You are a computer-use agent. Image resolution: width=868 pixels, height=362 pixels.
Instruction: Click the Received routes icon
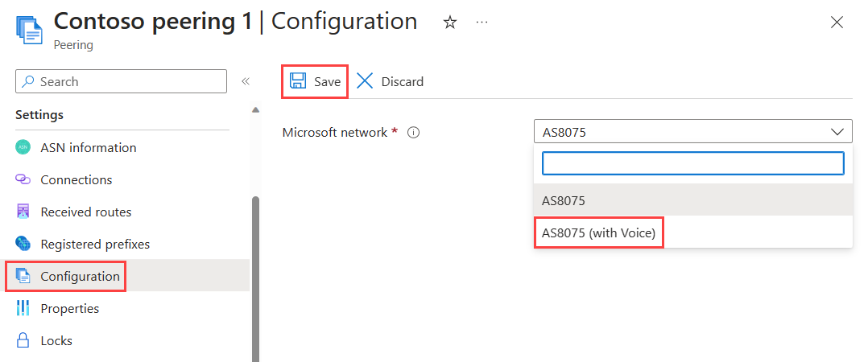click(x=23, y=212)
